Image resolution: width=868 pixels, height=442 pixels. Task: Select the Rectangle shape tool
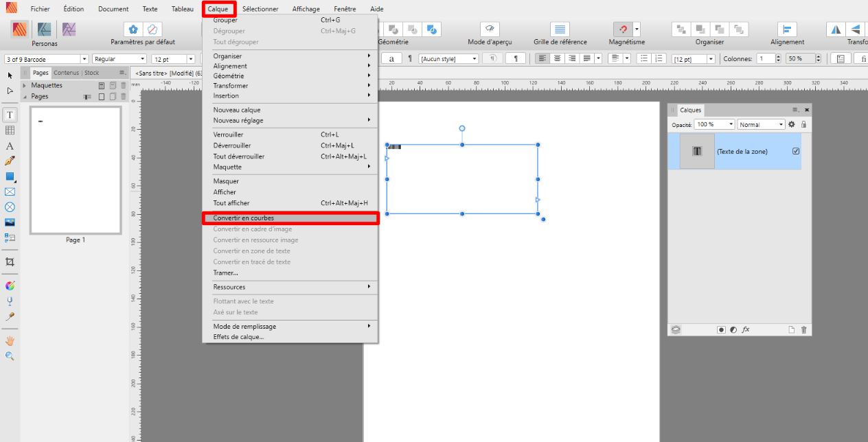(x=10, y=176)
